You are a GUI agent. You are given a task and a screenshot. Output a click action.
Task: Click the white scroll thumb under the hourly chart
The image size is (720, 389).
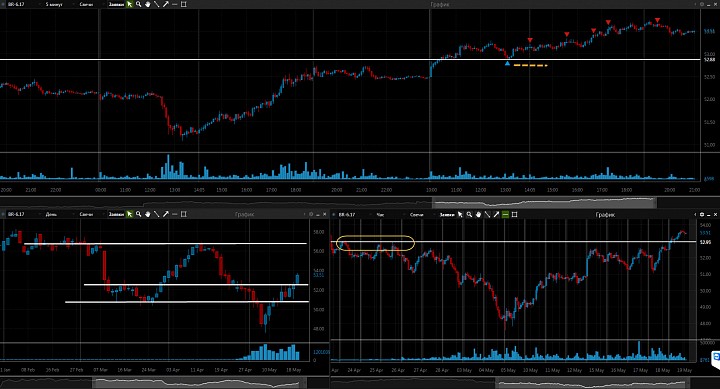pyautogui.click(x=592, y=382)
